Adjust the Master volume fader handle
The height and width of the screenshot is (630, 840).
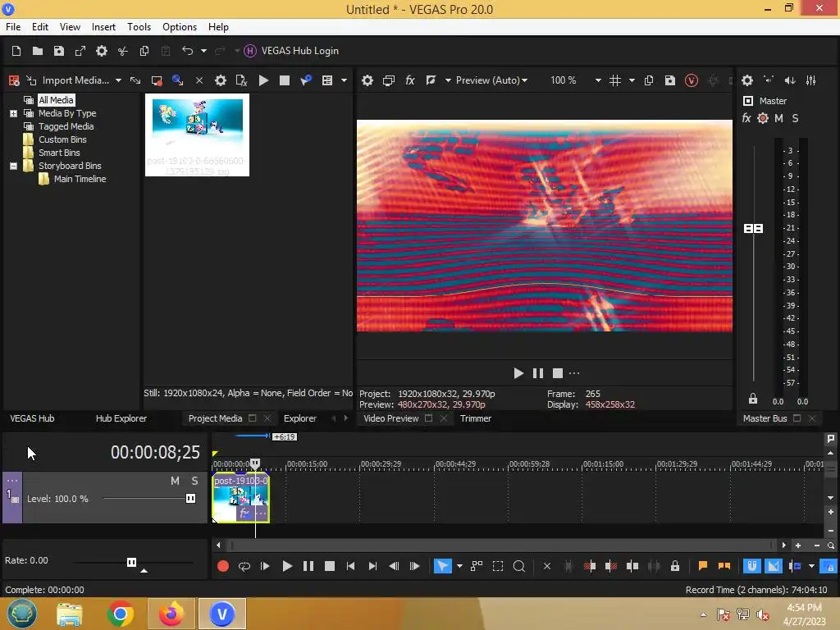[x=753, y=229]
